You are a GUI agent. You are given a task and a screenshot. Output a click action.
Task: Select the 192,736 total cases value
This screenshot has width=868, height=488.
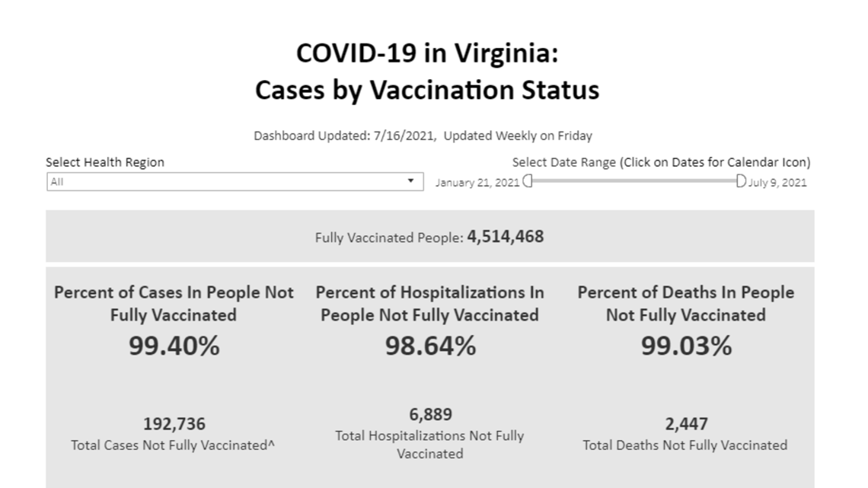(x=174, y=424)
